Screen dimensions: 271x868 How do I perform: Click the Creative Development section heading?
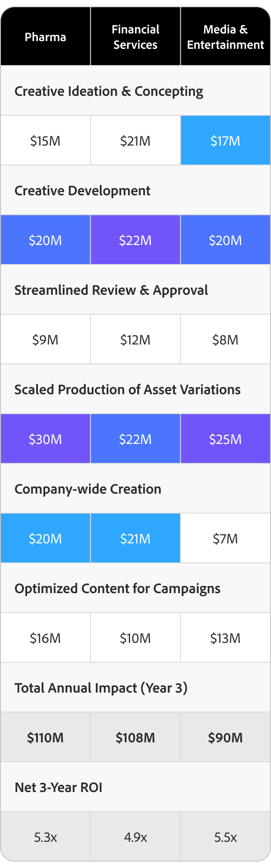coord(82,191)
